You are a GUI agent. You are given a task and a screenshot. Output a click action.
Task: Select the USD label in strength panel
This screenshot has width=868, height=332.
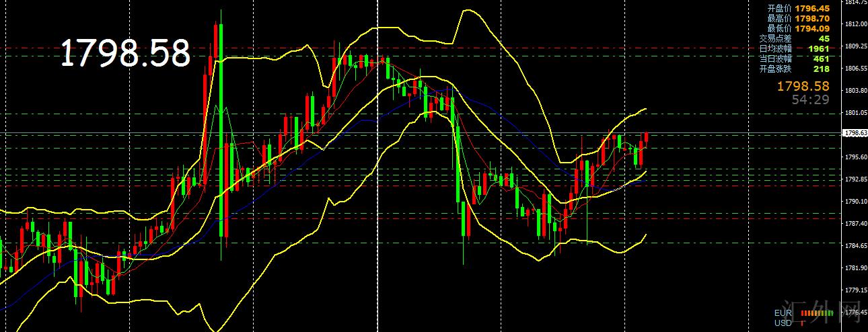(783, 323)
